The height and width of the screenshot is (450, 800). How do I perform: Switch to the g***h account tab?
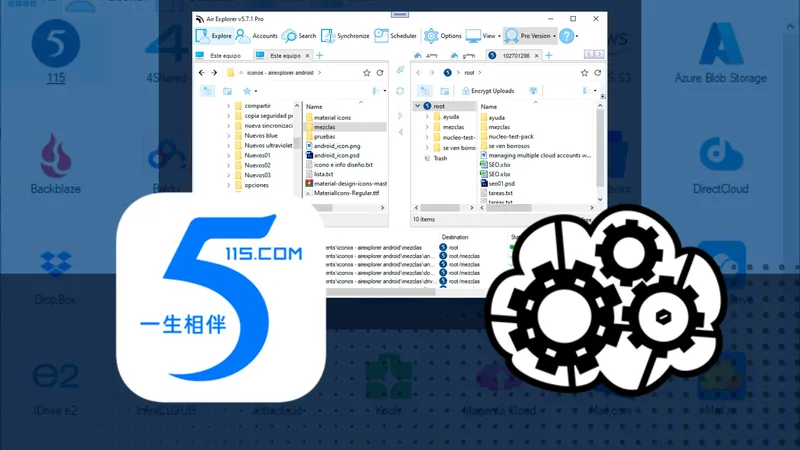[x=463, y=56]
